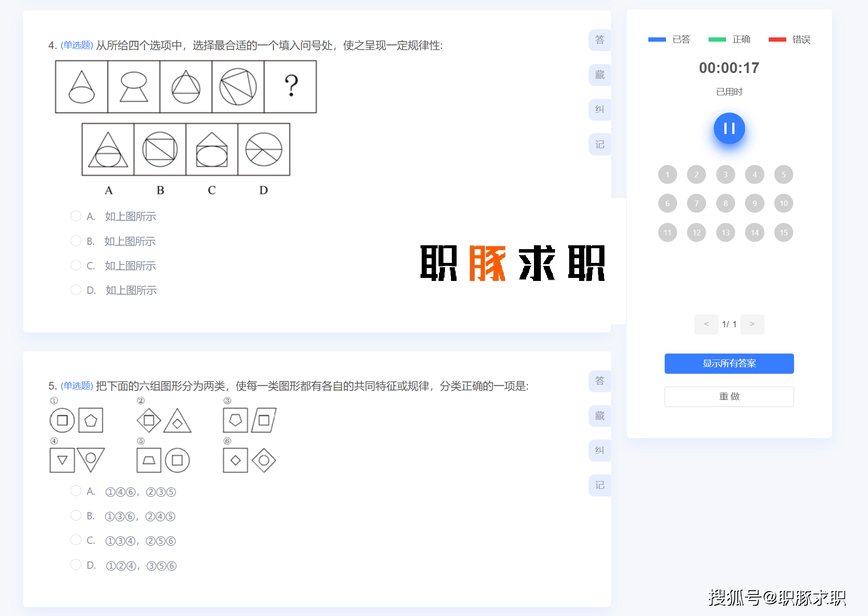Image resolution: width=868 pixels, height=616 pixels.
Task: Go to next page arrow in pager
Action: (752, 324)
